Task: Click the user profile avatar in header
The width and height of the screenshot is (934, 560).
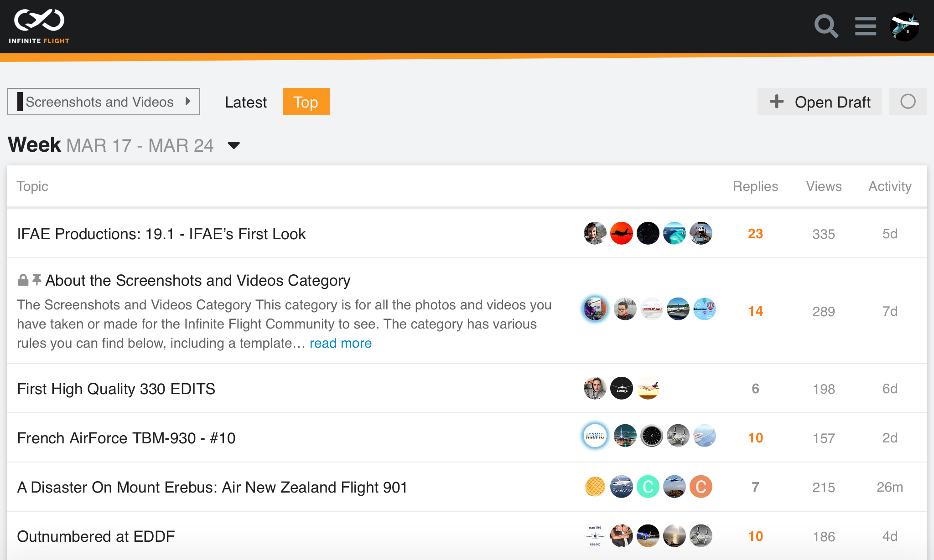Action: point(904,26)
